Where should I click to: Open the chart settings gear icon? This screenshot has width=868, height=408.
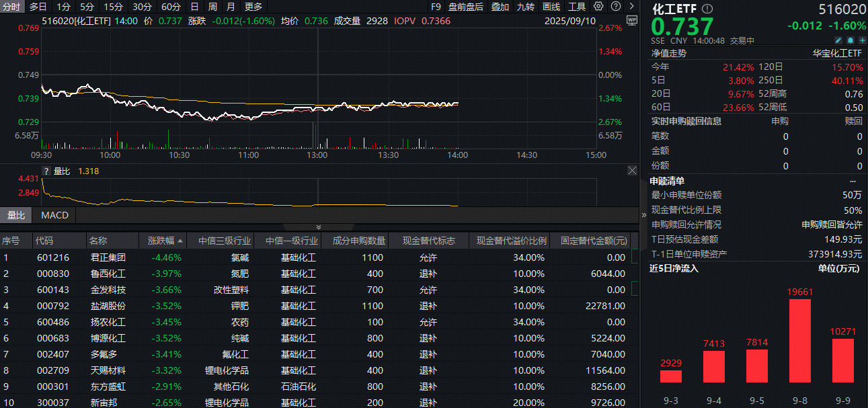[x=599, y=7]
